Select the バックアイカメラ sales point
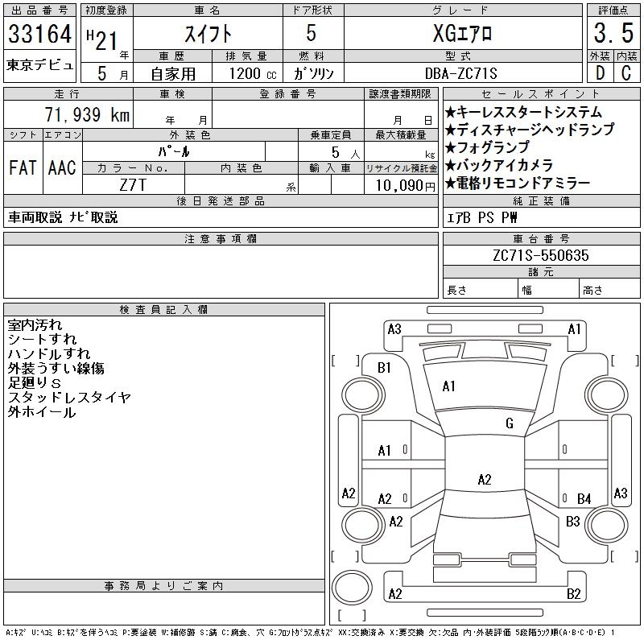644x644 pixels. [505, 165]
